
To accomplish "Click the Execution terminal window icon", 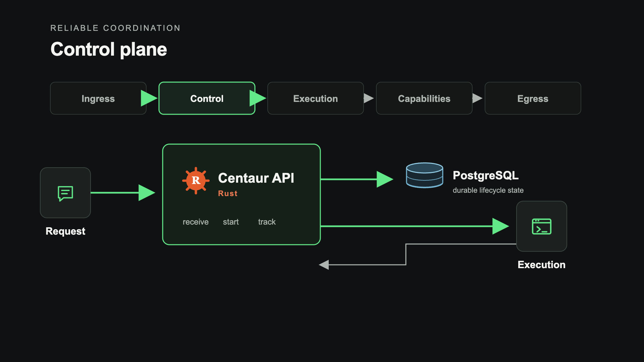I will click(542, 226).
